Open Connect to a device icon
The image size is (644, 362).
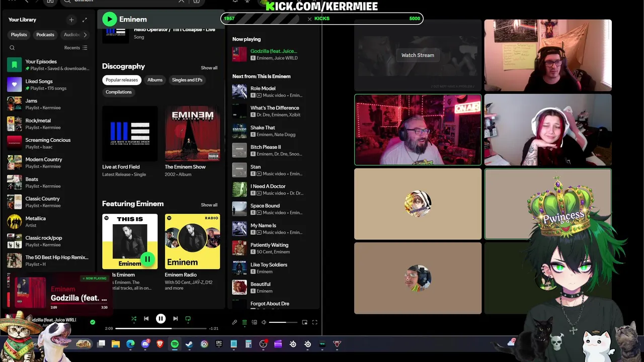254,322
